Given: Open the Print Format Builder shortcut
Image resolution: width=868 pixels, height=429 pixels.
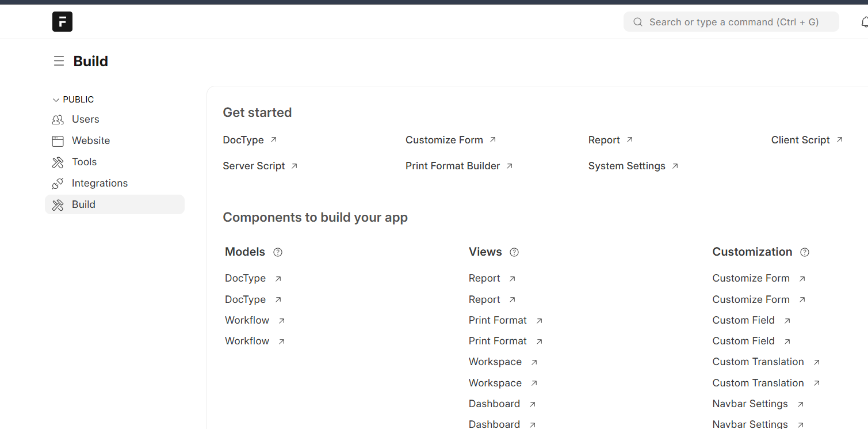Looking at the screenshot, I should [x=452, y=166].
